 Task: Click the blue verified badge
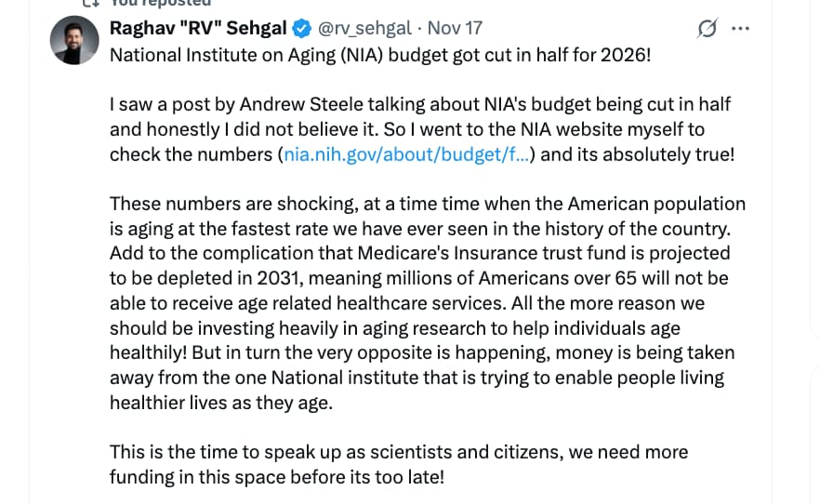tap(303, 29)
